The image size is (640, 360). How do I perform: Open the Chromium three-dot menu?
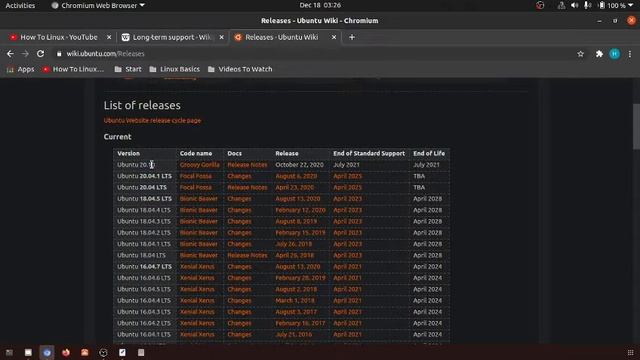pyautogui.click(x=630, y=53)
